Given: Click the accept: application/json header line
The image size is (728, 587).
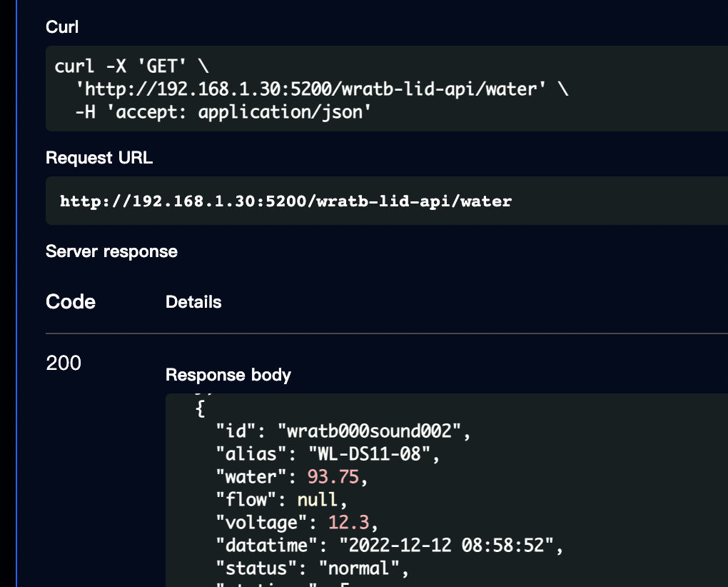Looking at the screenshot, I should pyautogui.click(x=223, y=112).
